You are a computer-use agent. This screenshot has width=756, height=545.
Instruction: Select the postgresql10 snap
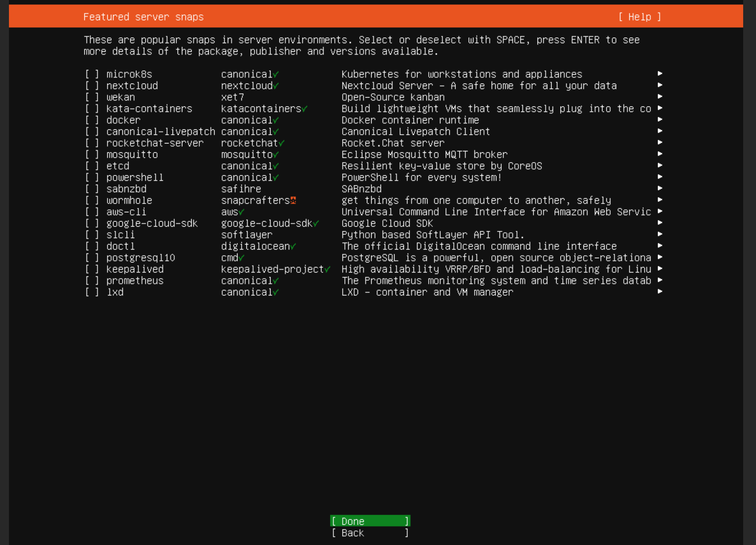click(x=92, y=257)
